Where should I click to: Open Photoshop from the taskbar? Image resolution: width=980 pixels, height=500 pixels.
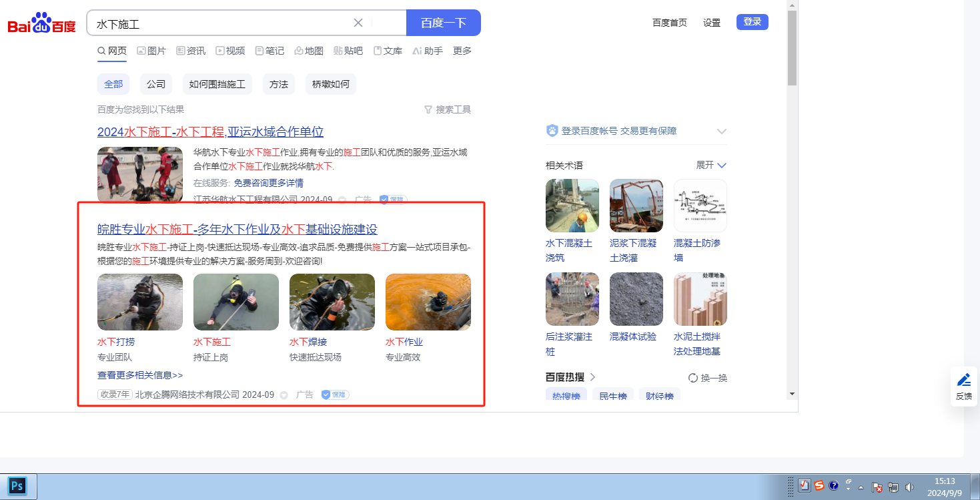[18, 485]
